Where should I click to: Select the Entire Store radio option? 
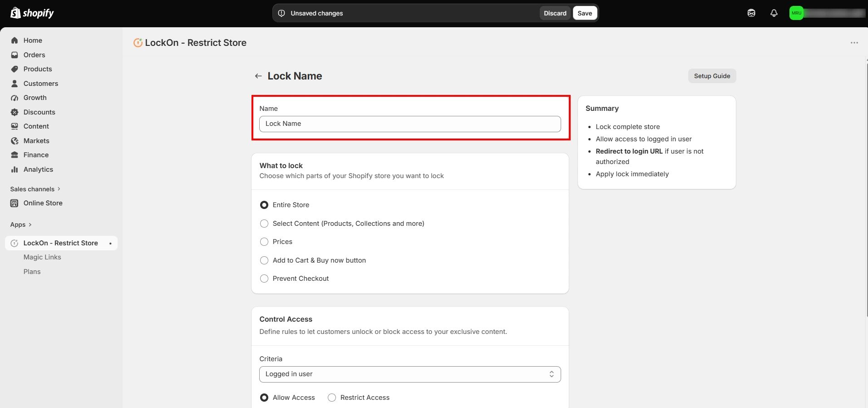click(264, 205)
